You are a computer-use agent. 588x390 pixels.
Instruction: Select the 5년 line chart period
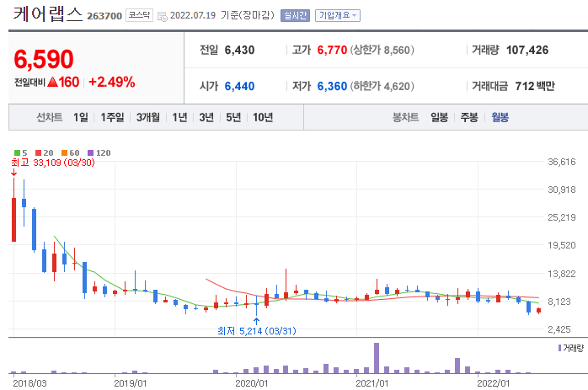tap(233, 117)
